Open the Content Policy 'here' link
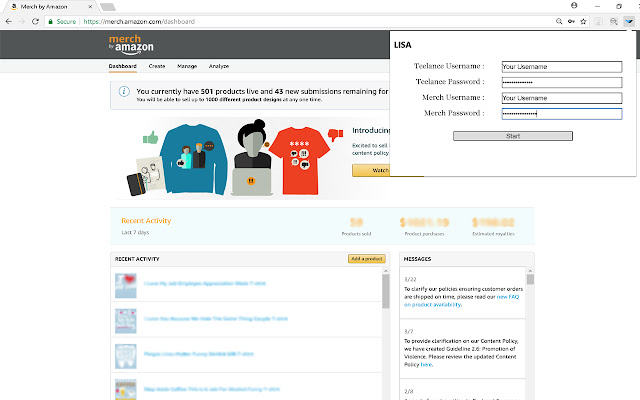The height and width of the screenshot is (400, 640). point(426,364)
